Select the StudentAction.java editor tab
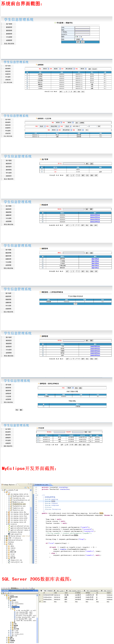 tap(42, 485)
